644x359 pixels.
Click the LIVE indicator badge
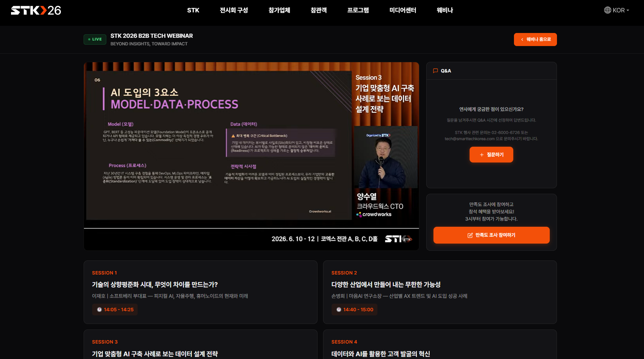tap(95, 39)
